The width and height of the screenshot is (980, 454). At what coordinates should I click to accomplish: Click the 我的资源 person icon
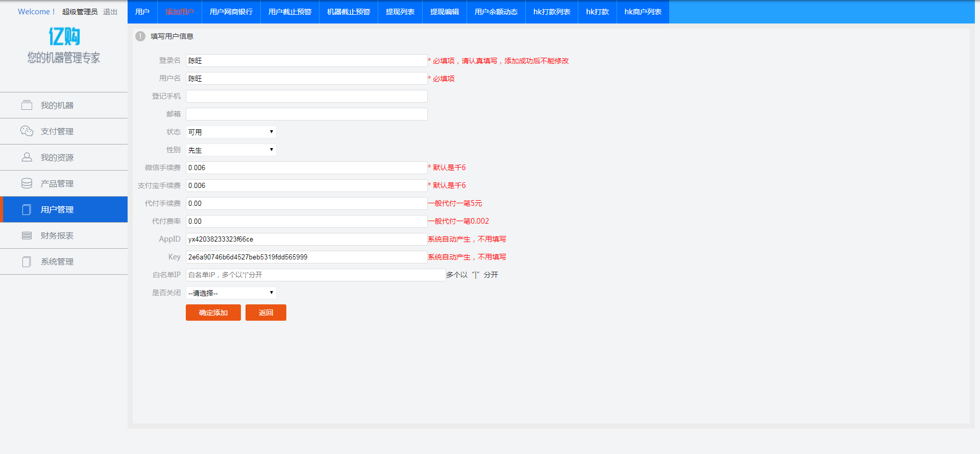[x=27, y=157]
